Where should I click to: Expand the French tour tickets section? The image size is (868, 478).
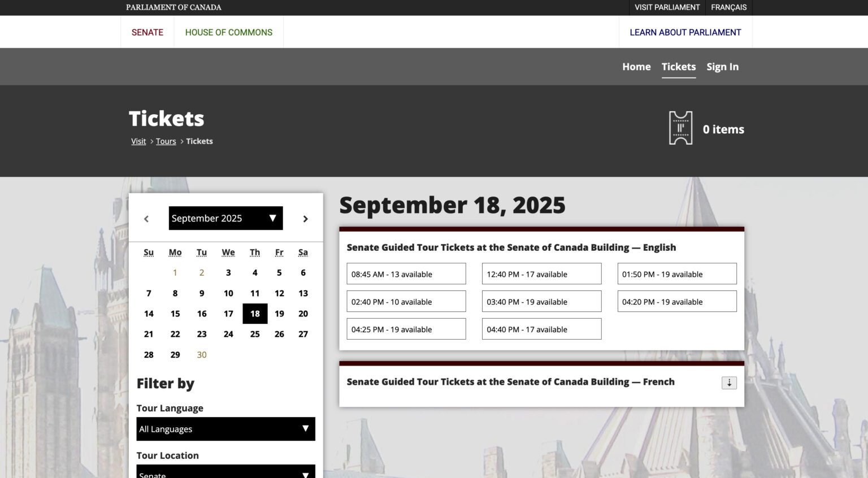click(729, 383)
